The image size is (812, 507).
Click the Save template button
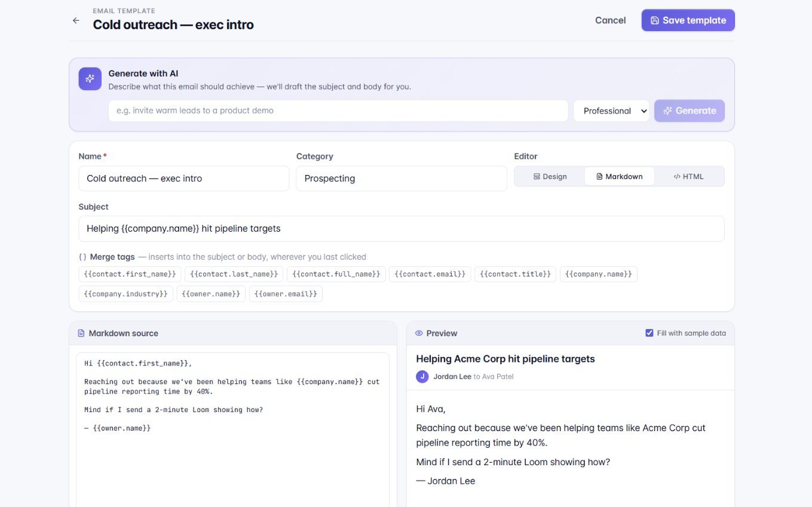point(688,20)
